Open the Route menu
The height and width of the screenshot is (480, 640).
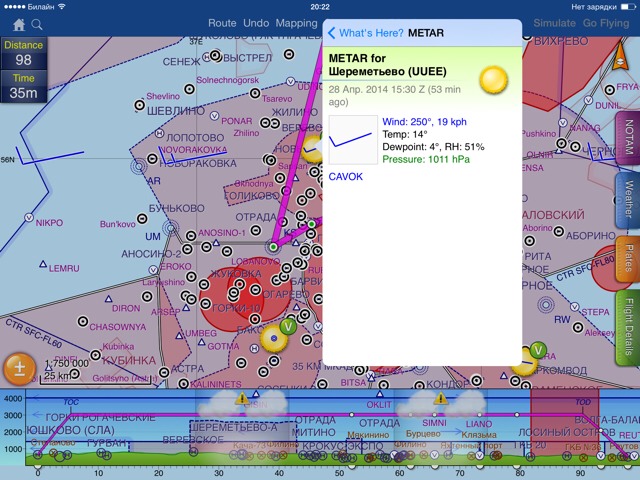[x=222, y=23]
